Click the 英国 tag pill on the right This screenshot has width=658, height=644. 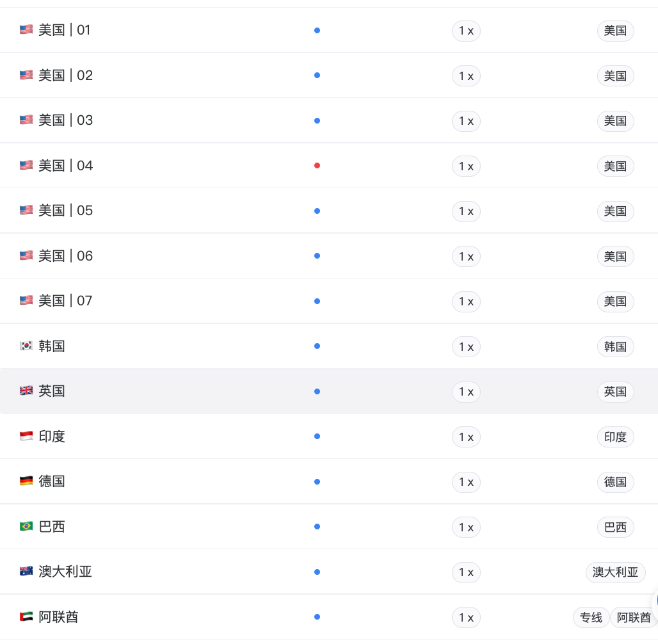615,392
